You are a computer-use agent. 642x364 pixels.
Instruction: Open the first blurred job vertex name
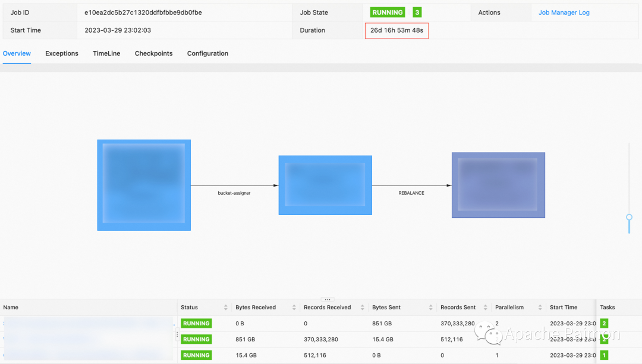click(88, 324)
